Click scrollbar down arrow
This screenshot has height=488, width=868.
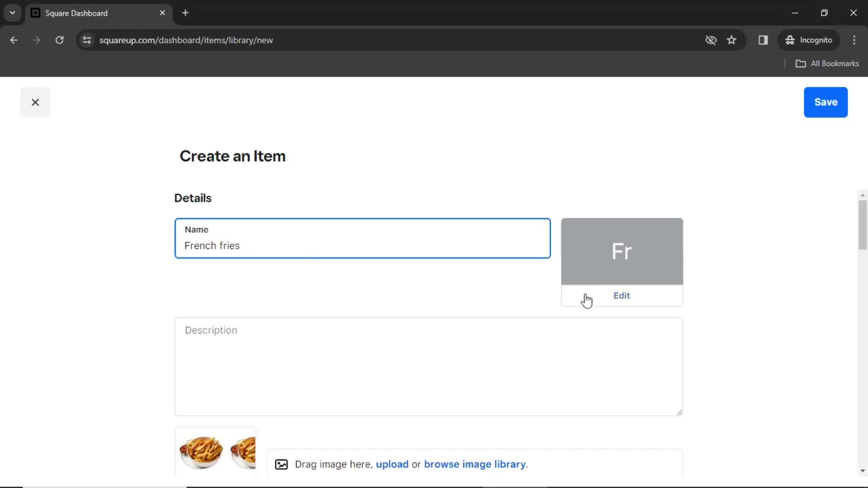[x=863, y=471]
